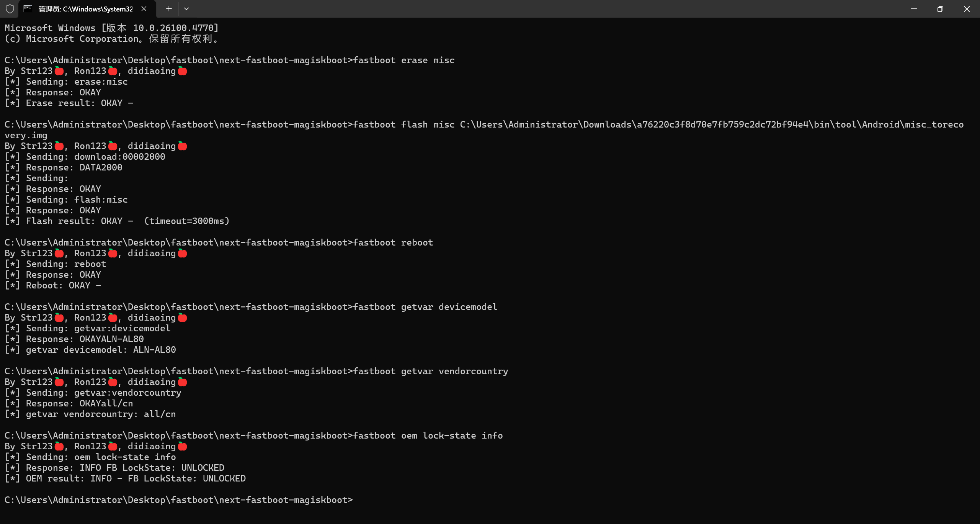Click apple emoji after Ron123 below fastboot reboot command
980x524 pixels.
[x=113, y=253]
